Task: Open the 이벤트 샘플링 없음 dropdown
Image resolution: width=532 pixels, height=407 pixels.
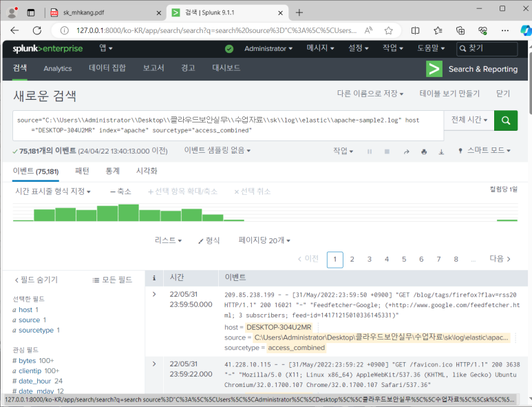Action: point(217,150)
